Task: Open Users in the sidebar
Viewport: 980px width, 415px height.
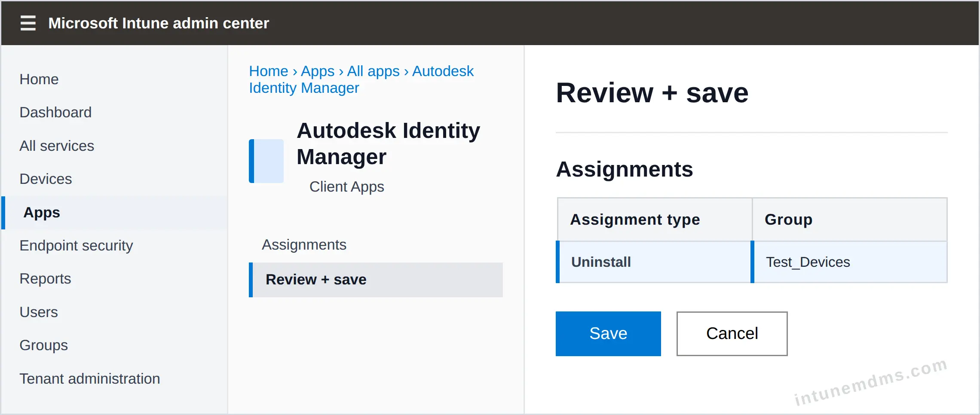Action: click(39, 312)
